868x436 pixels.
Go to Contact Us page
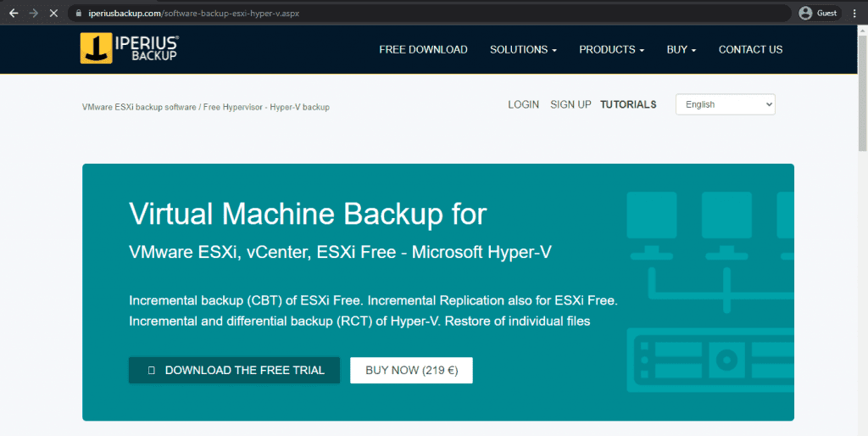(x=750, y=49)
